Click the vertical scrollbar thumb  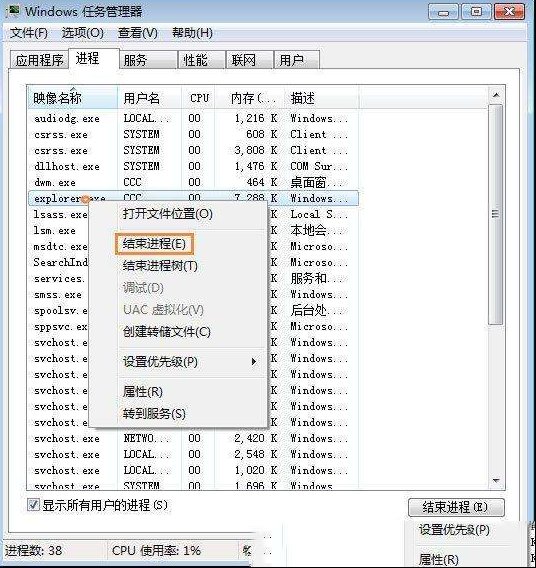click(496, 214)
